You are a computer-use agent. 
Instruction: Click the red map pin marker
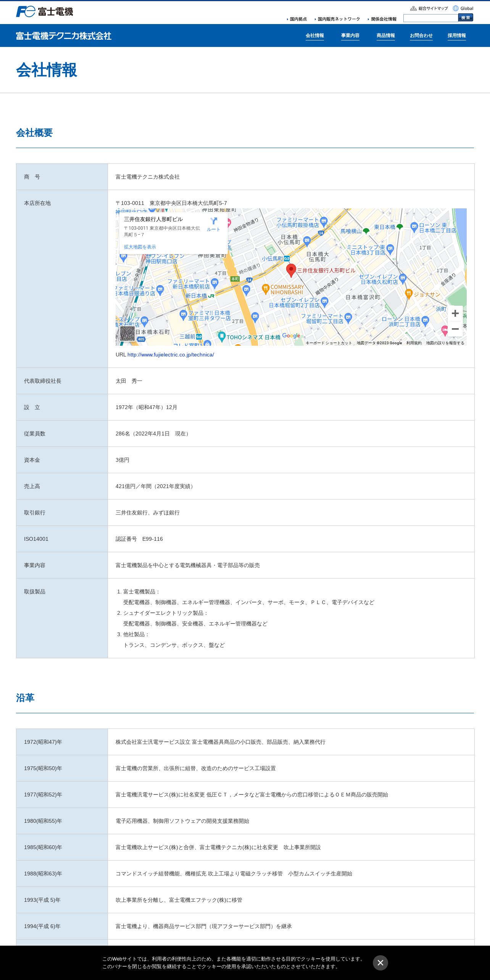[291, 270]
